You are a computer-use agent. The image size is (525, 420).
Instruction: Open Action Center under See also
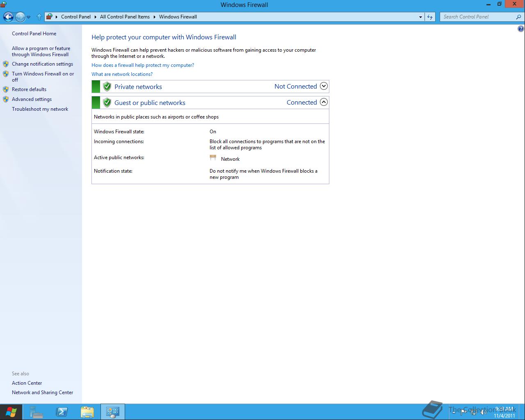coord(27,383)
